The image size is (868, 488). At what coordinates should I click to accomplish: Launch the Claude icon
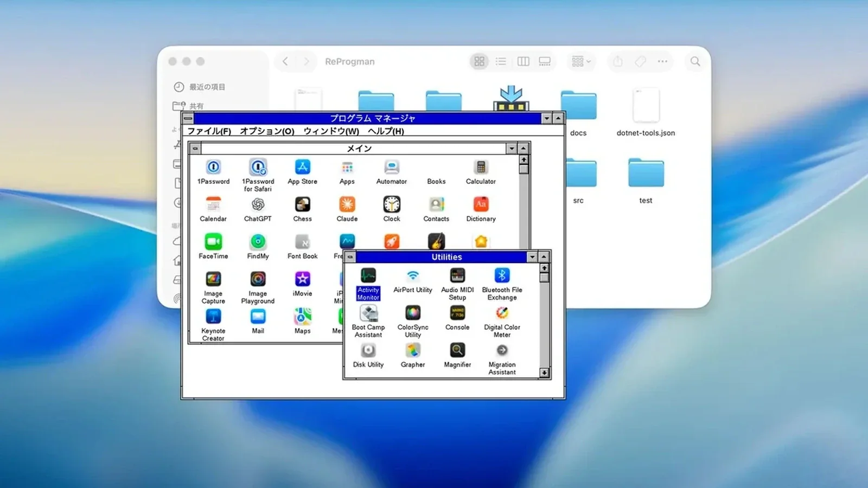point(347,204)
